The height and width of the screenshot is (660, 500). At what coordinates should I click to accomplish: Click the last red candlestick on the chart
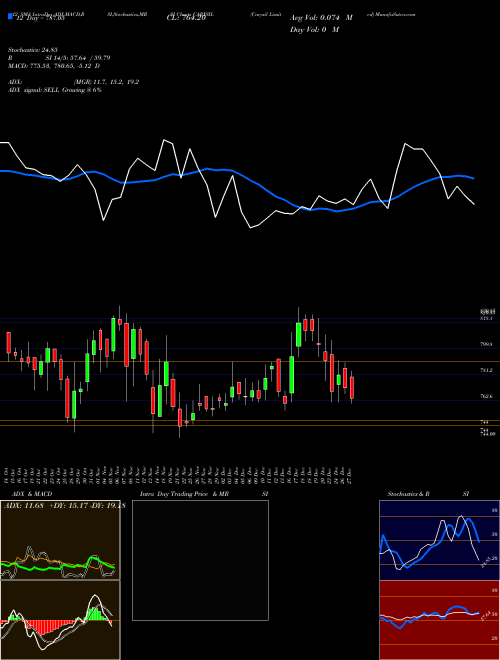[x=352, y=388]
